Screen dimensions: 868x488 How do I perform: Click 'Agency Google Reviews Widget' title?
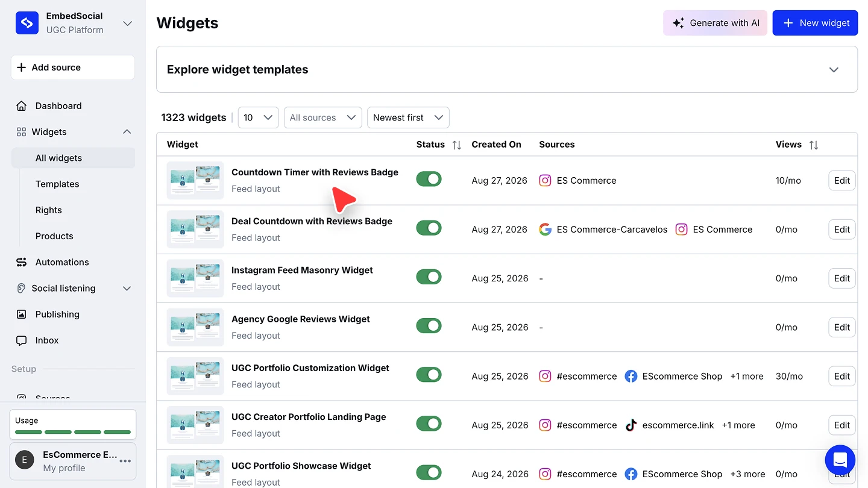301,319
